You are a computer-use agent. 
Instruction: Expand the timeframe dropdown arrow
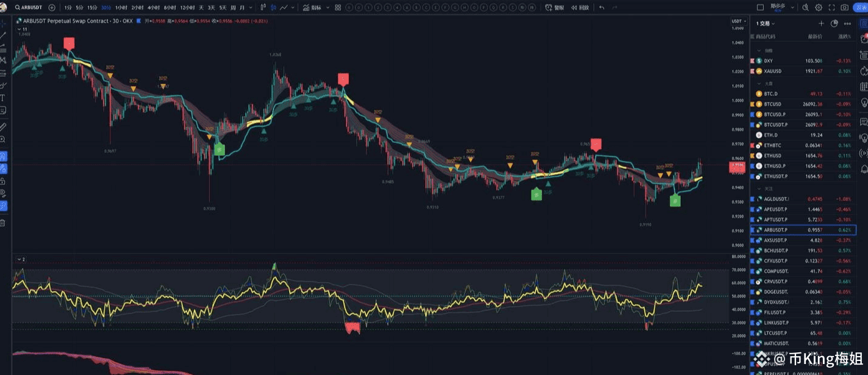[251, 7]
